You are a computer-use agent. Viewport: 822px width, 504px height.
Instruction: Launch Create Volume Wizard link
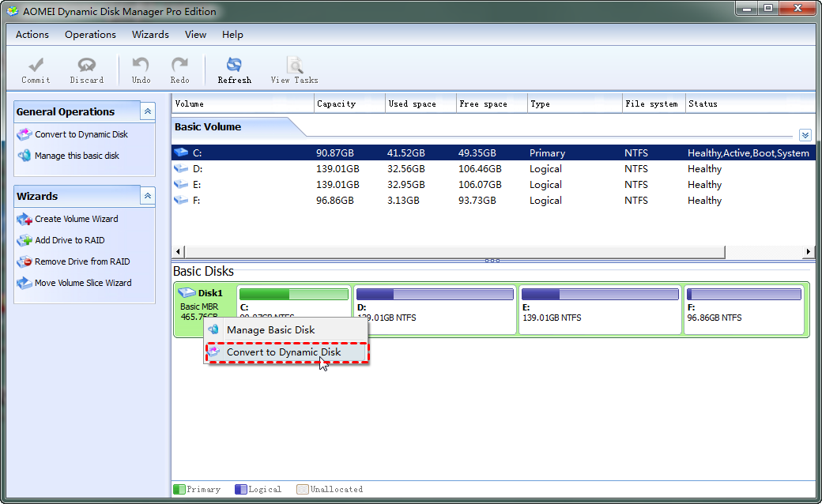tap(77, 219)
